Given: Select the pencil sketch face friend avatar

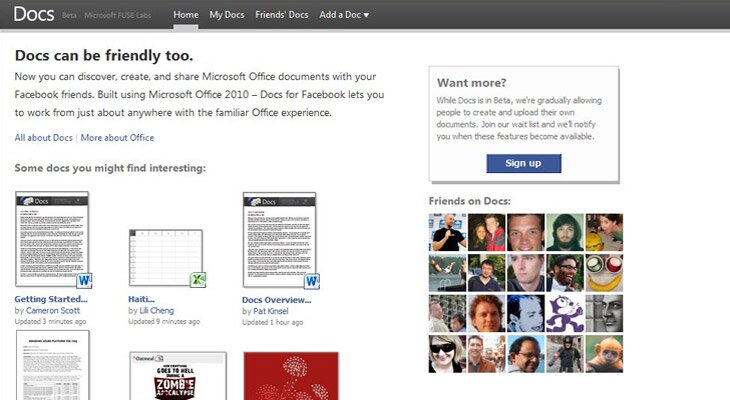Looking at the screenshot, I should [604, 313].
